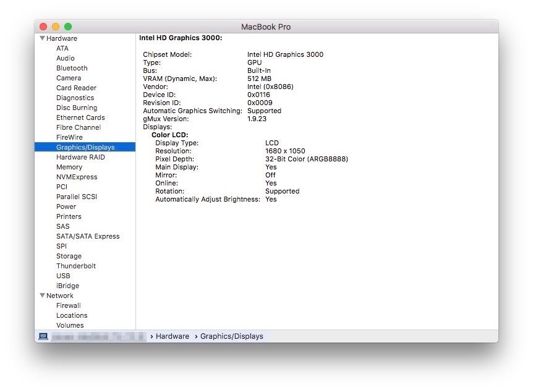Open USB hardware info
The width and height of the screenshot is (533, 392).
tap(63, 276)
